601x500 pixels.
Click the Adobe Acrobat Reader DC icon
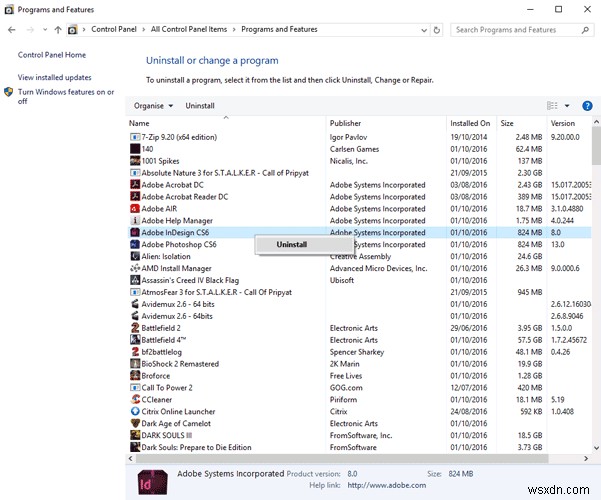pyautogui.click(x=135, y=196)
